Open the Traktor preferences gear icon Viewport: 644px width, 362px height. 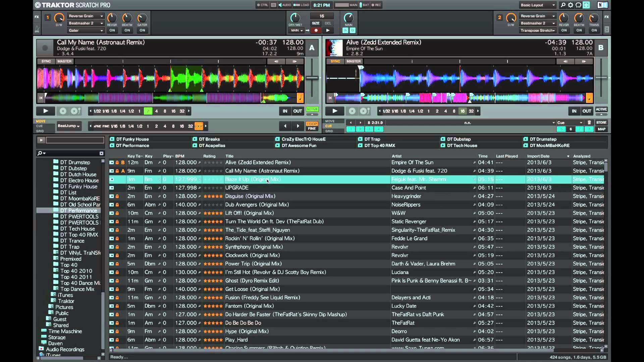[571, 5]
